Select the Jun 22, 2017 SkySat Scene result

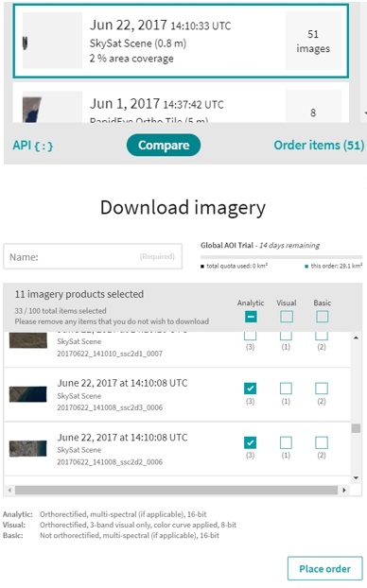point(181,41)
